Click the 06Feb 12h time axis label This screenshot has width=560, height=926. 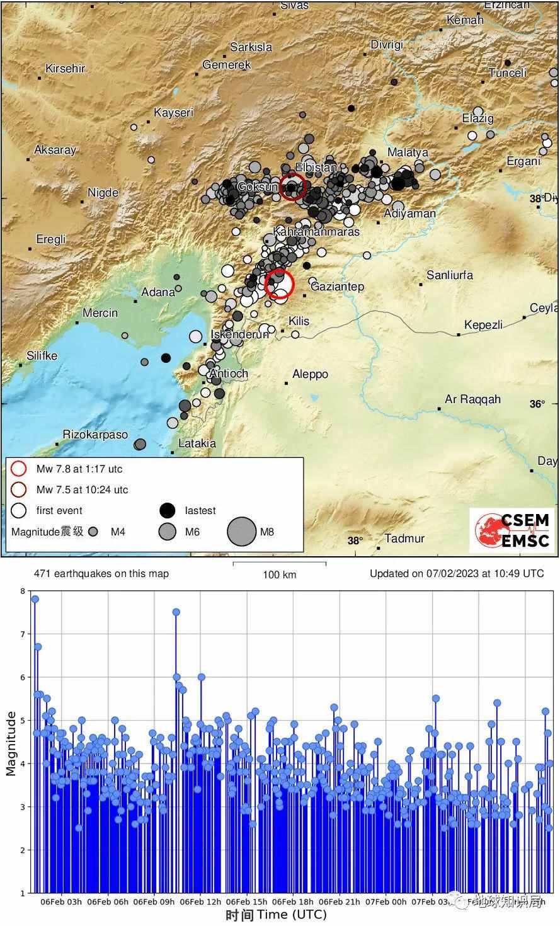(x=202, y=902)
